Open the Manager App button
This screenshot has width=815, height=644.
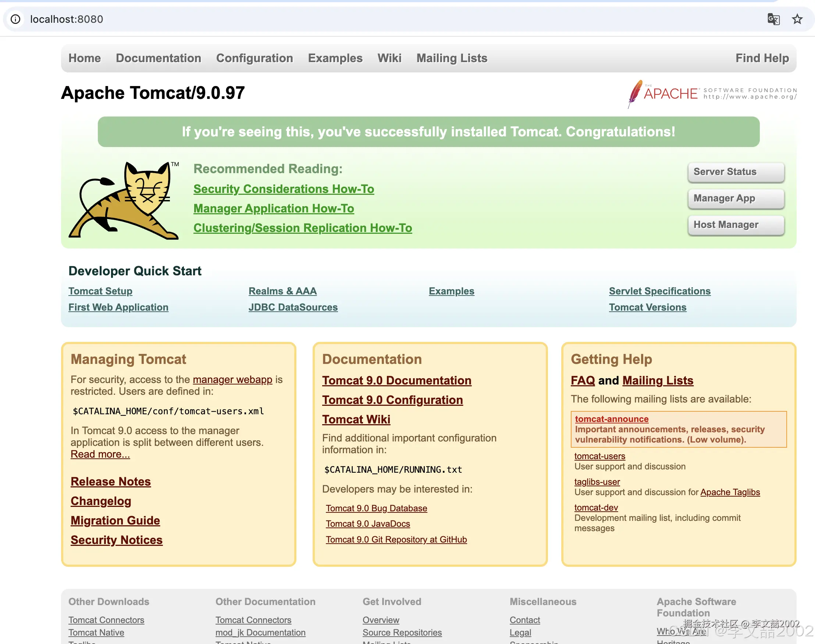point(736,198)
